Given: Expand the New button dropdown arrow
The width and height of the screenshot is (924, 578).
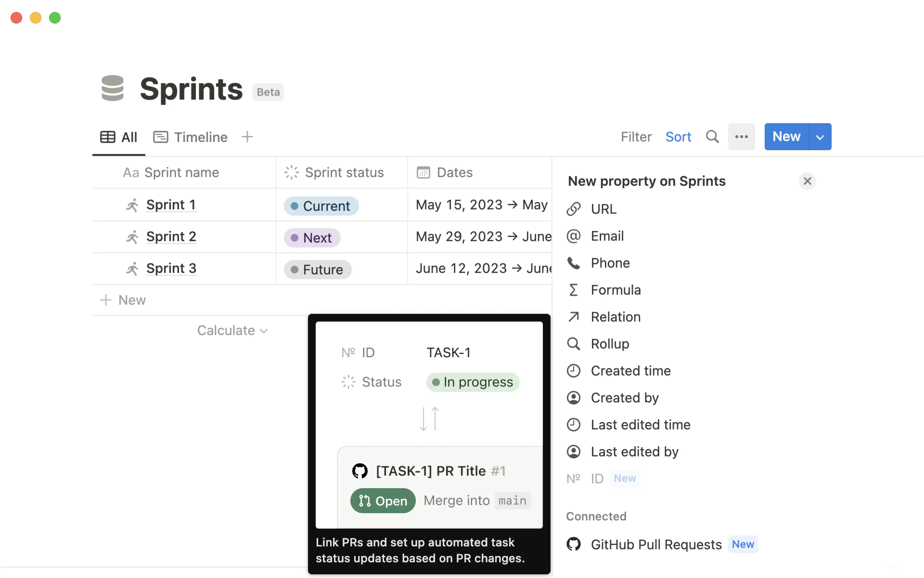Looking at the screenshot, I should point(820,136).
